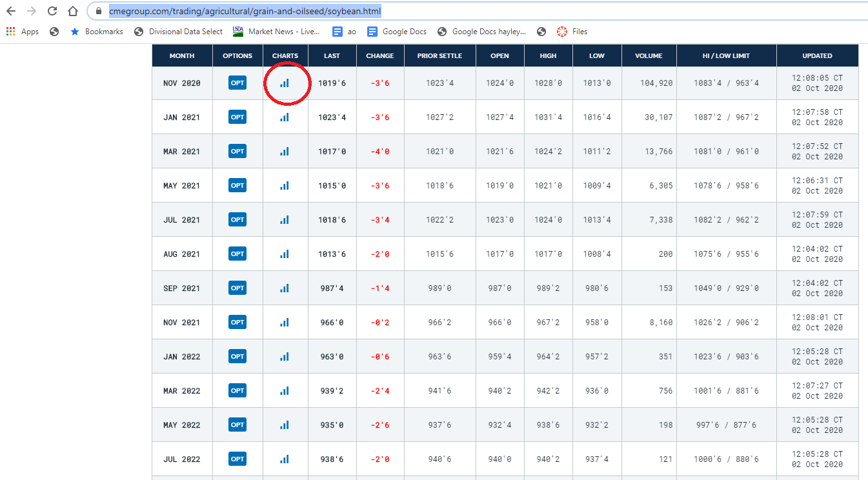Reload the page with refresh icon
Image resolution: width=868 pixels, height=480 pixels.
[52, 11]
